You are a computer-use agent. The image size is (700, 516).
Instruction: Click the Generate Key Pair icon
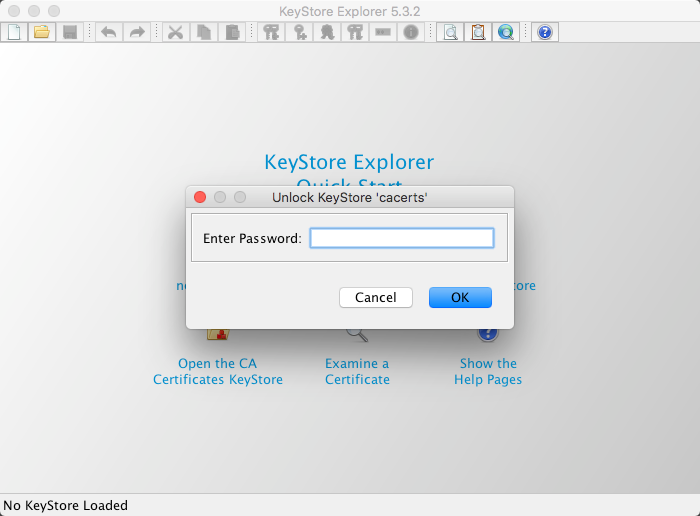[271, 32]
